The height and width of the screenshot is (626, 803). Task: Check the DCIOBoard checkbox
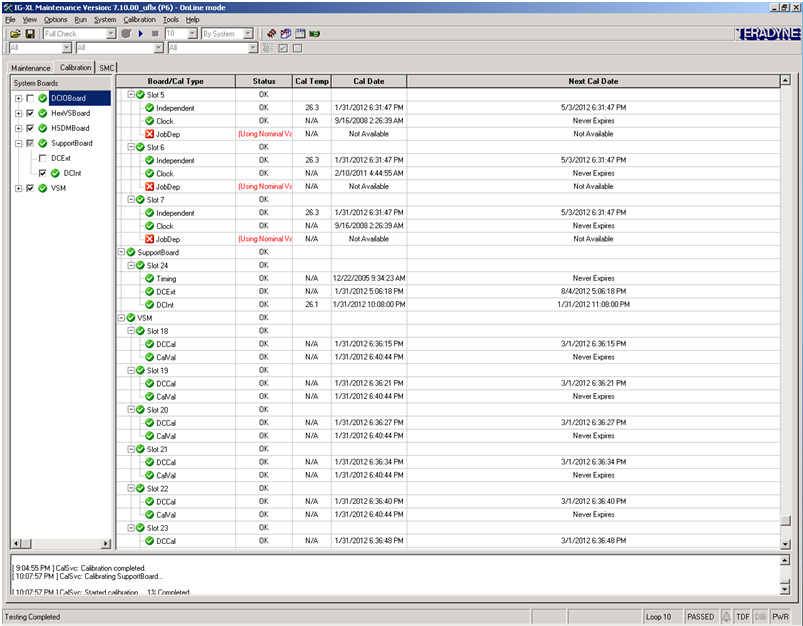(30, 99)
